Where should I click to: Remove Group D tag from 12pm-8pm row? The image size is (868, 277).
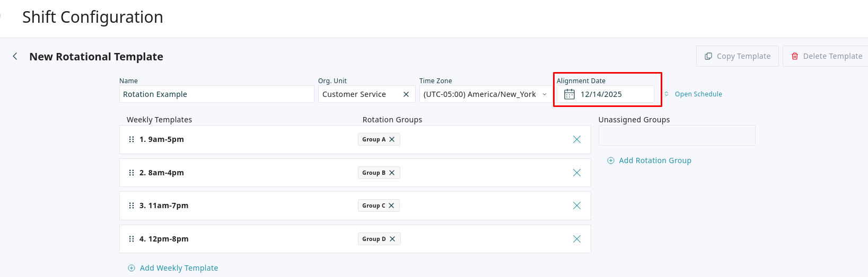click(x=392, y=239)
